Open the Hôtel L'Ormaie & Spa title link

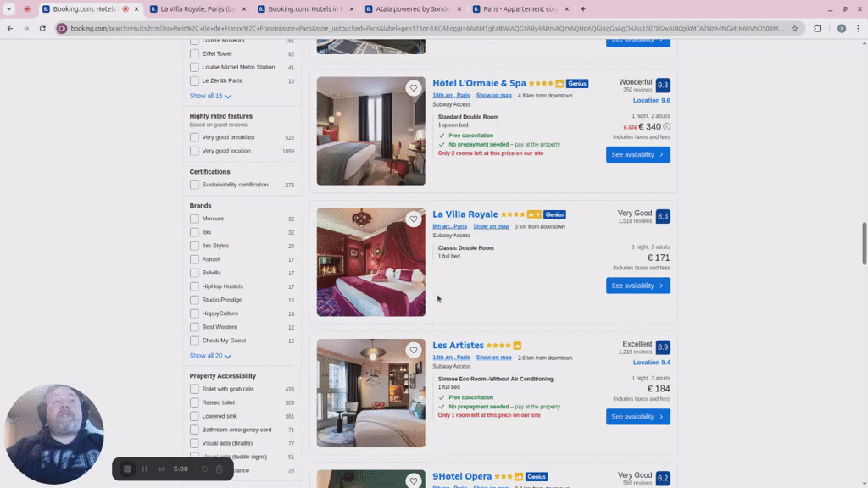pyautogui.click(x=479, y=83)
